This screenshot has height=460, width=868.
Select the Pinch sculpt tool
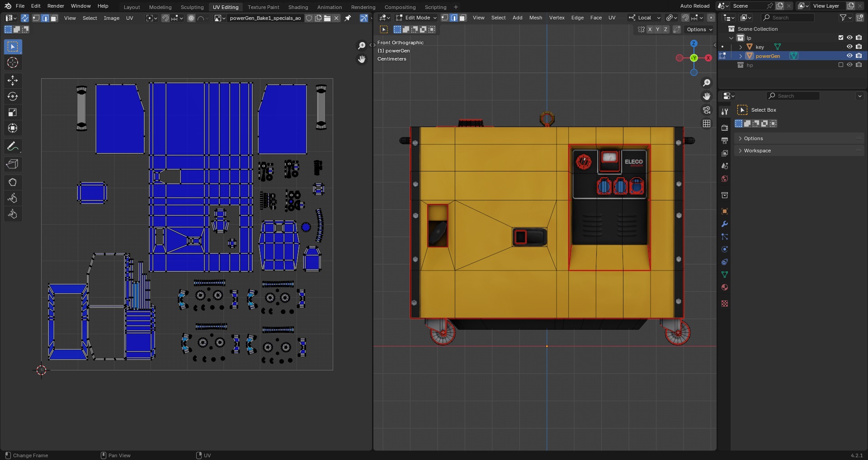(x=13, y=214)
